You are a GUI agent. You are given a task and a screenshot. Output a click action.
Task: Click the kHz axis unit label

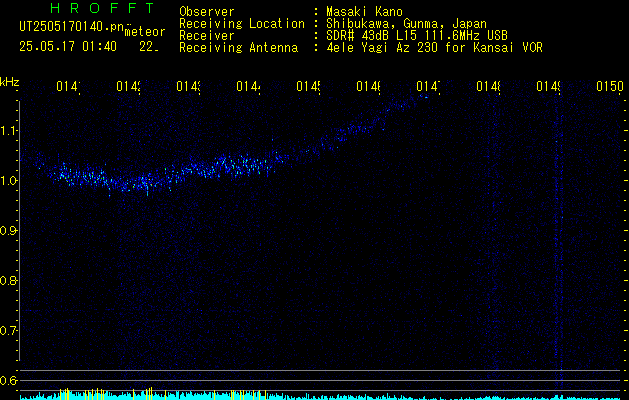click(x=9, y=83)
